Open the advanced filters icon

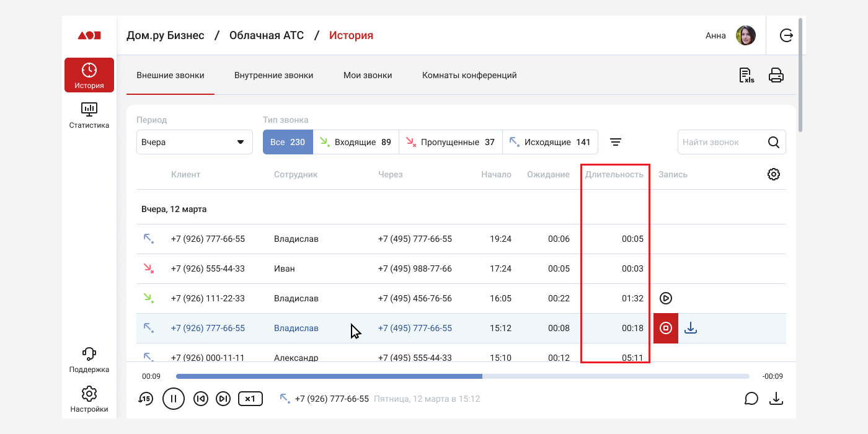pos(615,142)
